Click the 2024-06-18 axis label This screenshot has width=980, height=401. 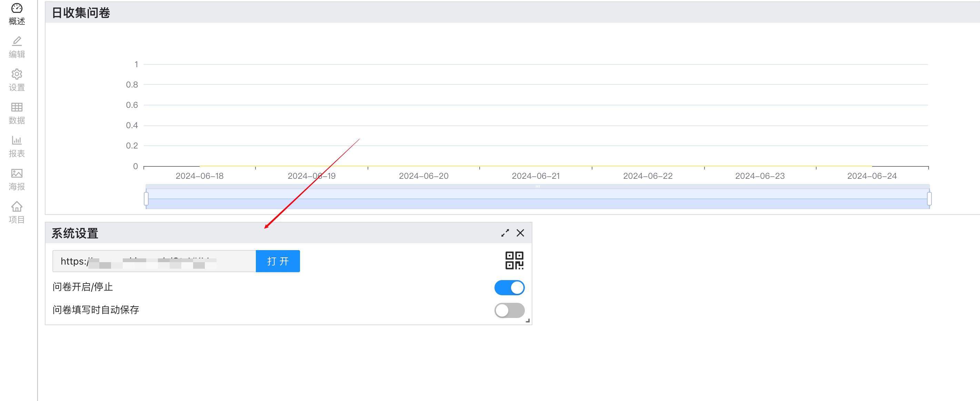(199, 176)
